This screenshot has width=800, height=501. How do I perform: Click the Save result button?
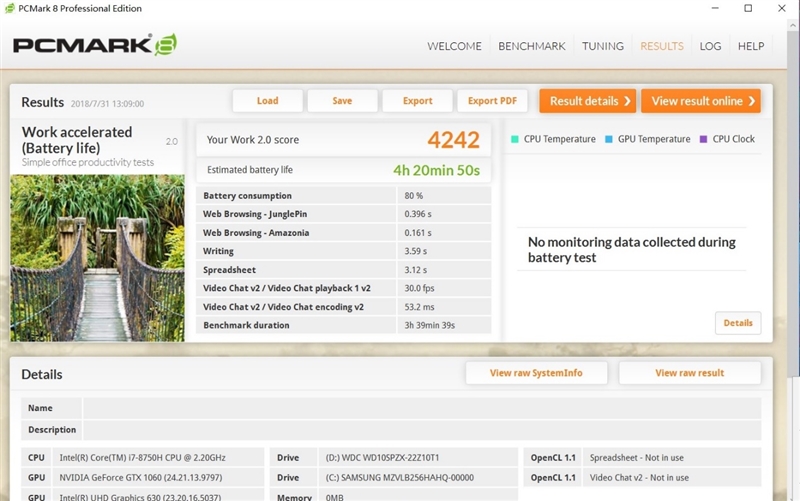coord(342,101)
